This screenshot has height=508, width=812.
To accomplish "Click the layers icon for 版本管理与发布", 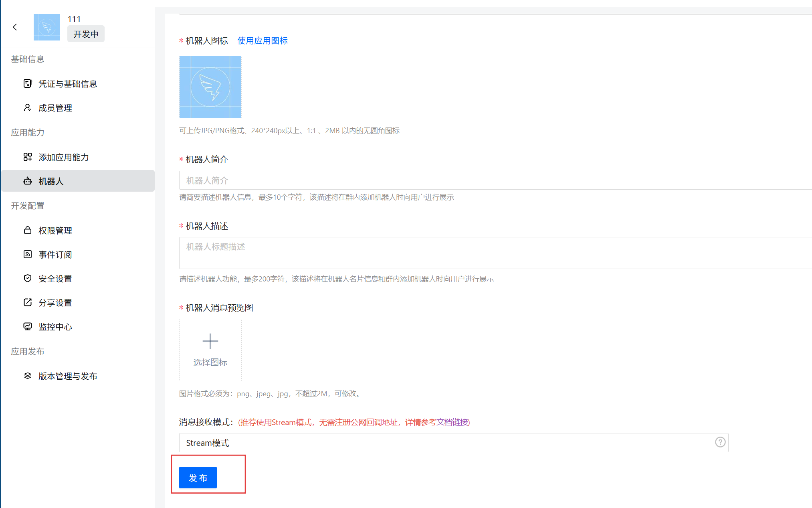I will [27, 376].
